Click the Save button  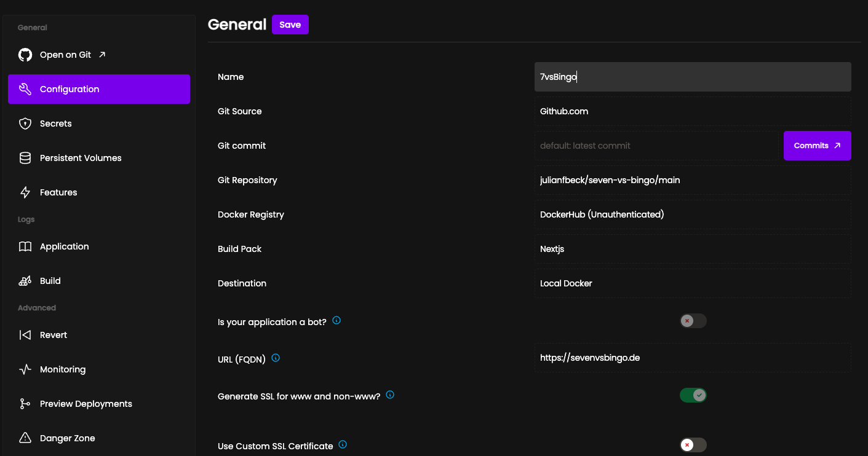[x=290, y=24]
